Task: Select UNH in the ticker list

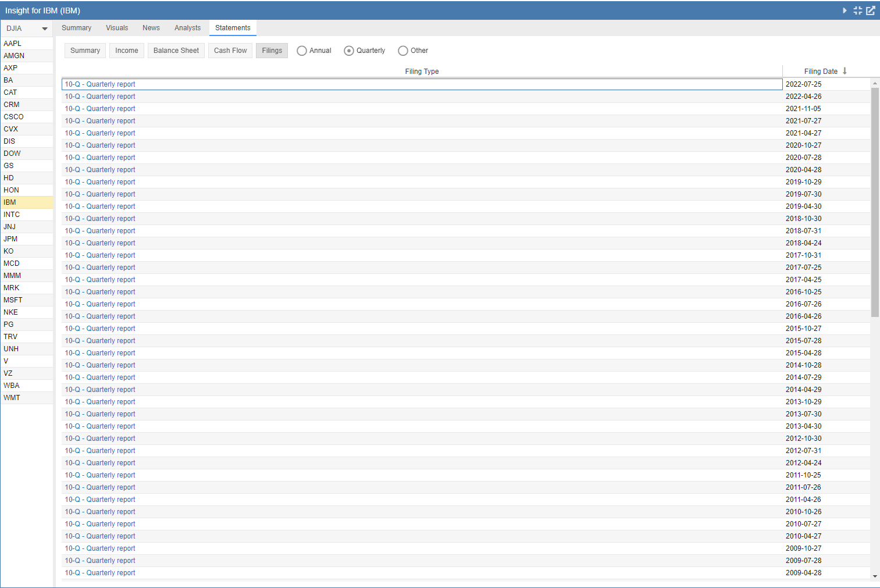Action: (x=27, y=349)
